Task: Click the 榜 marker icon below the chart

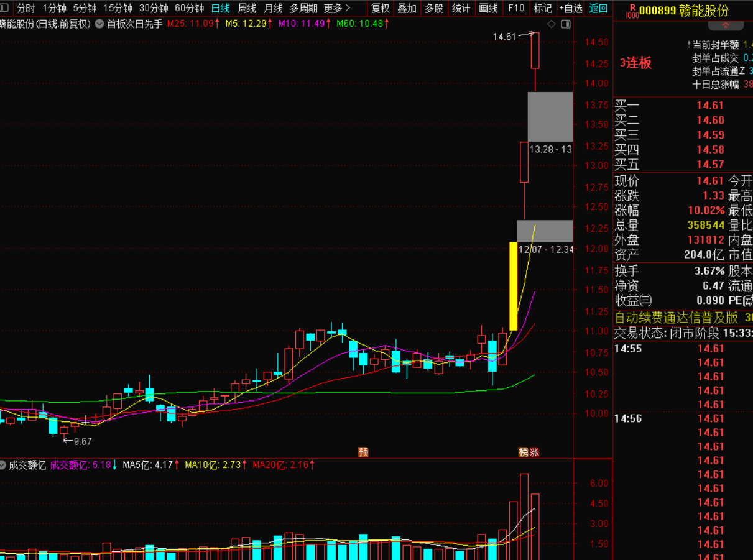Action: click(524, 452)
